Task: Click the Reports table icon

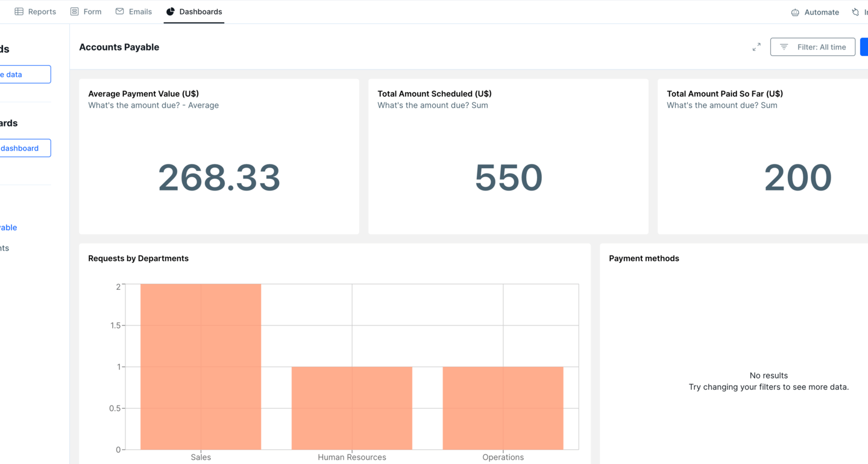Action: click(x=19, y=11)
